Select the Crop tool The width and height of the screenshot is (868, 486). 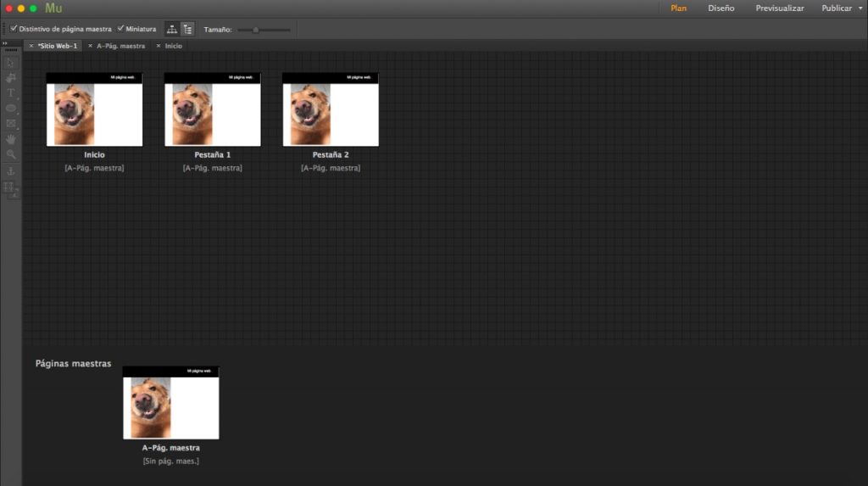point(10,78)
